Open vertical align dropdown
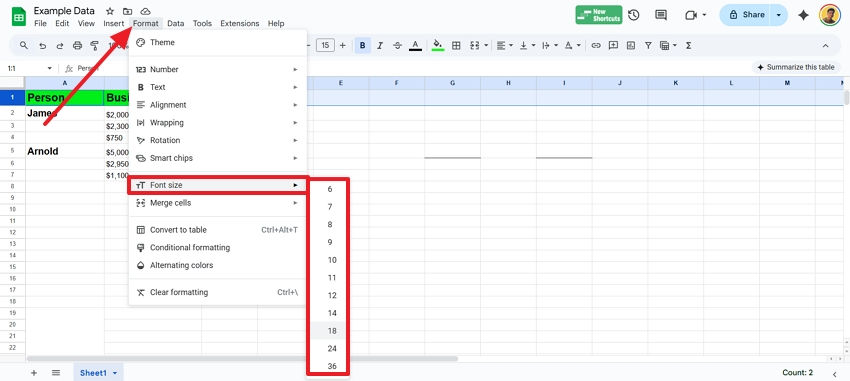The height and width of the screenshot is (381, 850). click(527, 46)
